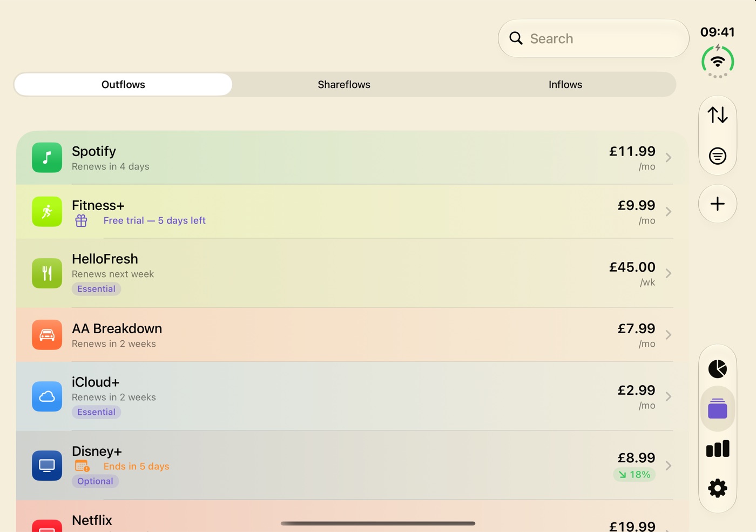Open the HelloFresh subscription name
Screen dimensions: 756x532
105,259
